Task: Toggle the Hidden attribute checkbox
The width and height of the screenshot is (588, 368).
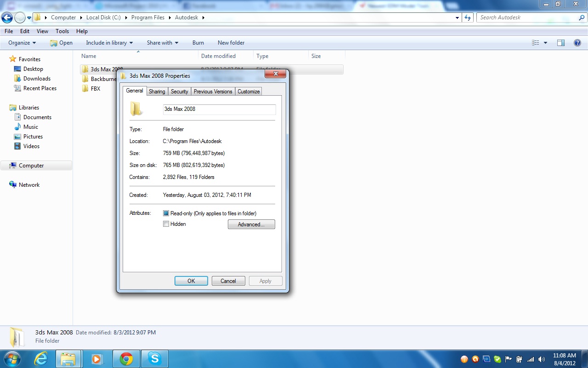Action: 166,224
